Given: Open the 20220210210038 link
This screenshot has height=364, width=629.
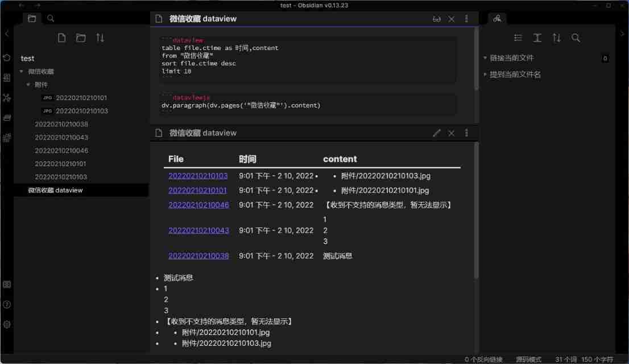Looking at the screenshot, I should tap(198, 256).
